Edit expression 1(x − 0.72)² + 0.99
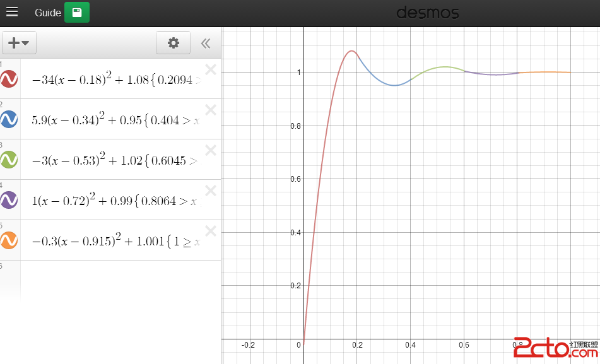This screenshot has width=600, height=364. pyautogui.click(x=116, y=200)
